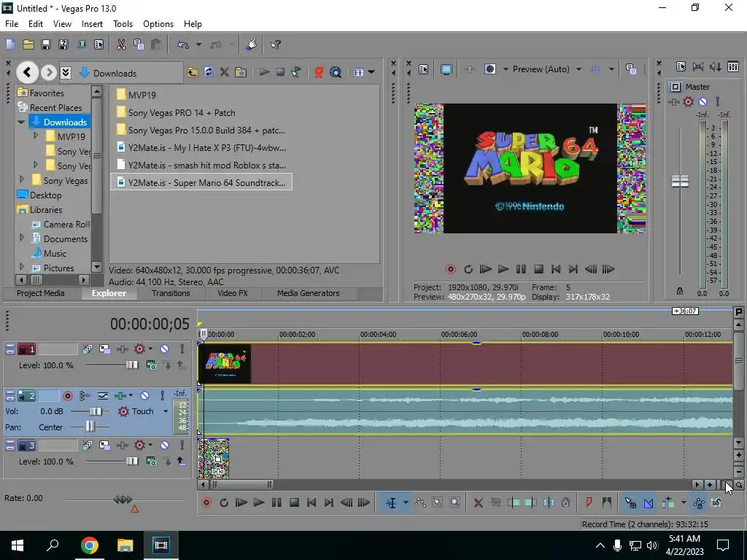Solo video track 1
The image size is (747, 560).
[x=182, y=349]
